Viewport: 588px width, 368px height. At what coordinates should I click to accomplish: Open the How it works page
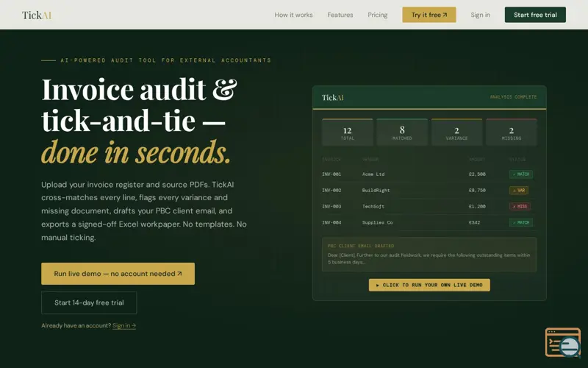(293, 15)
